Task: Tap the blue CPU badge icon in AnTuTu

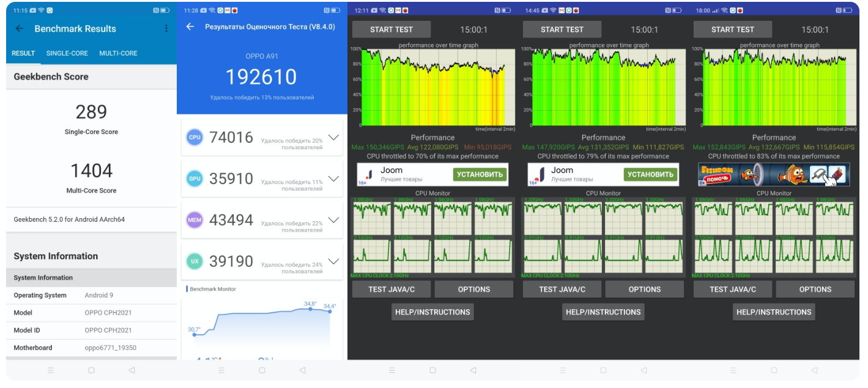Action: pyautogui.click(x=195, y=137)
